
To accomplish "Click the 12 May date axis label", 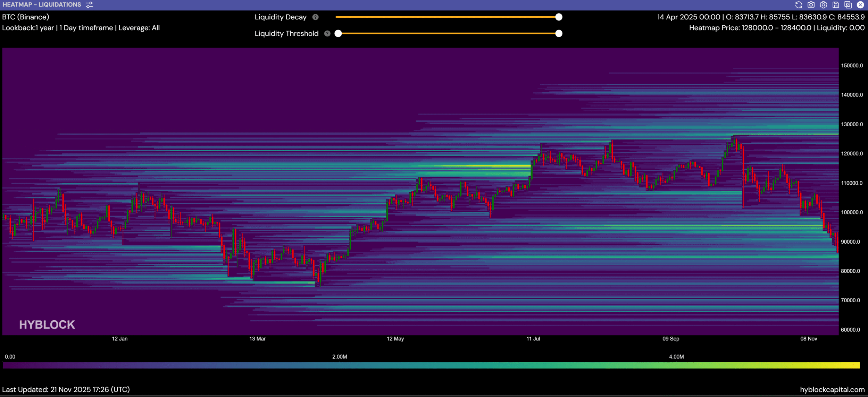I will (x=395, y=339).
